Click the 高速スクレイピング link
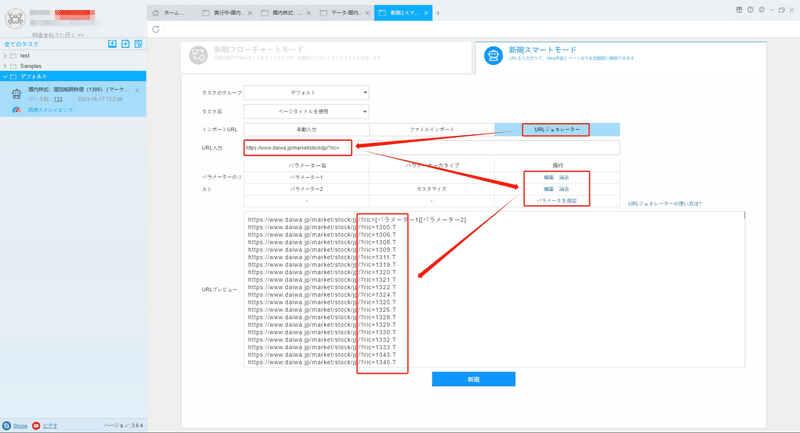 pyautogui.click(x=51, y=110)
